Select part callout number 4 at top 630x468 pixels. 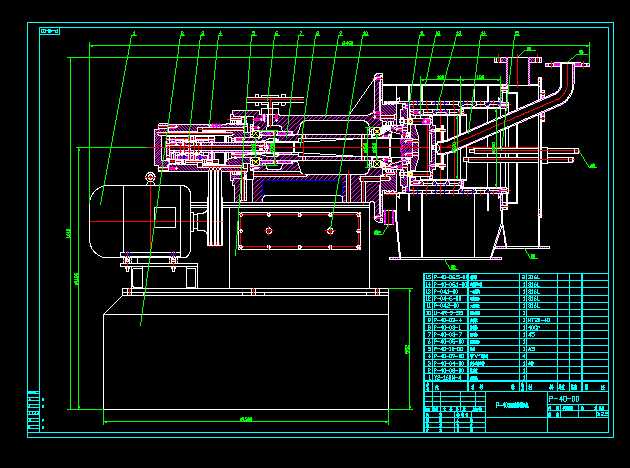click(x=220, y=34)
